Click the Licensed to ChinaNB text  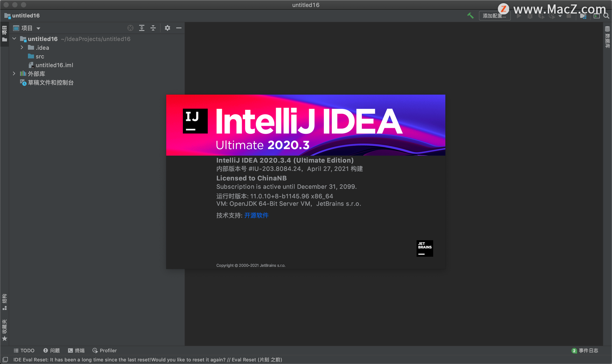tap(251, 178)
